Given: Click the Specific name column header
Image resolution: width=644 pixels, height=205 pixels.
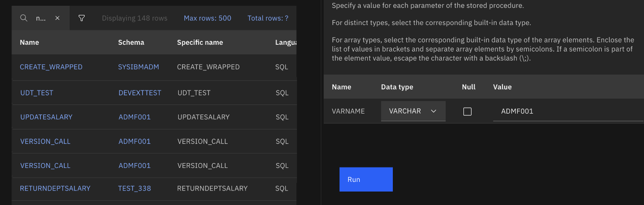Looking at the screenshot, I should pyautogui.click(x=200, y=42).
